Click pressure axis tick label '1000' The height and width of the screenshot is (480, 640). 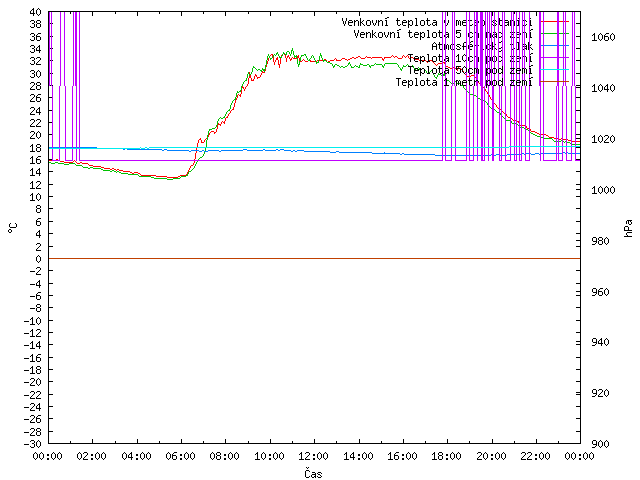point(603,190)
